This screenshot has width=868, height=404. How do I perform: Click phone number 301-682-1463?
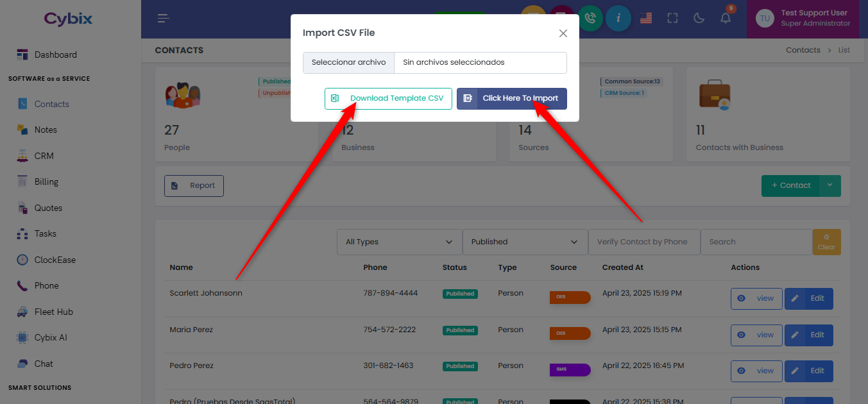388,366
